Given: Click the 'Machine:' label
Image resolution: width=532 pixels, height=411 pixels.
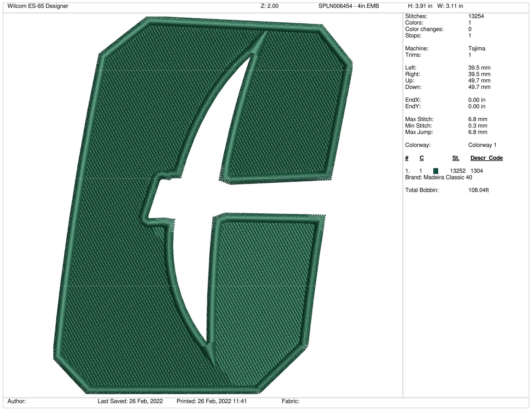Looking at the screenshot, I should [x=417, y=48].
